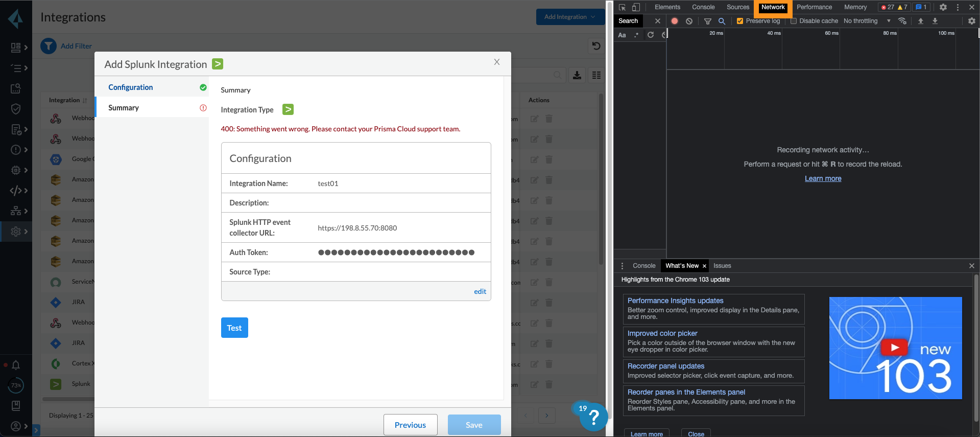Open the Issues tab in drawer

pos(722,266)
